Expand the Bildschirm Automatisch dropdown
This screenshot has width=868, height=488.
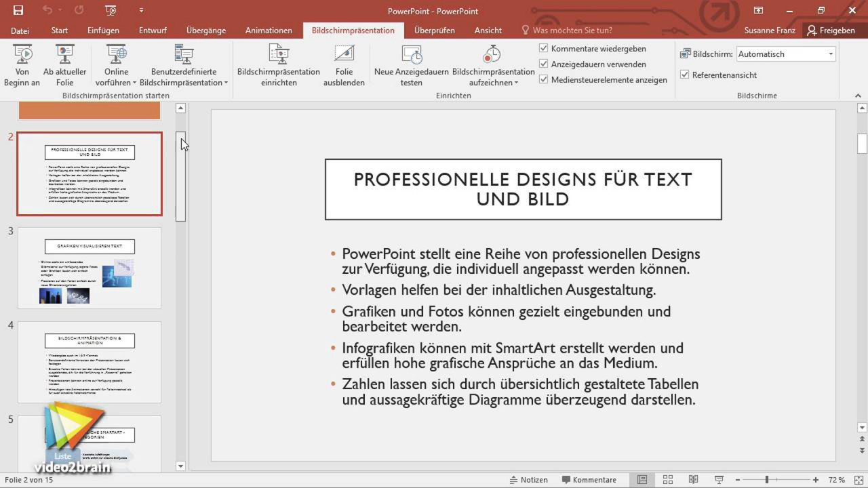point(831,54)
